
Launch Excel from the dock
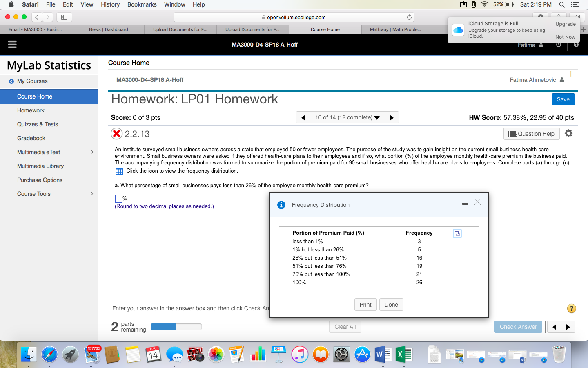[403, 355]
